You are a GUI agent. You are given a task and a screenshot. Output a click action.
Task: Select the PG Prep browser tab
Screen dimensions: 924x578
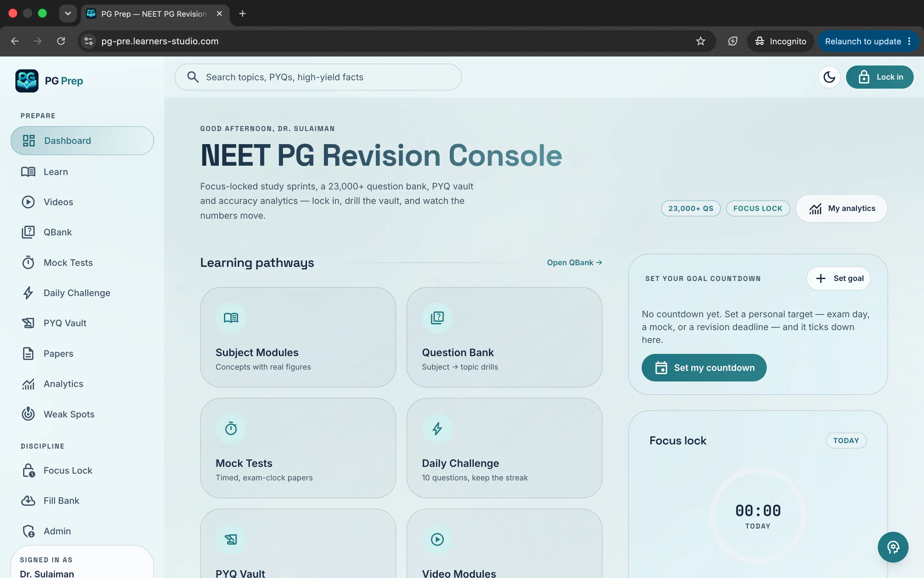point(155,14)
